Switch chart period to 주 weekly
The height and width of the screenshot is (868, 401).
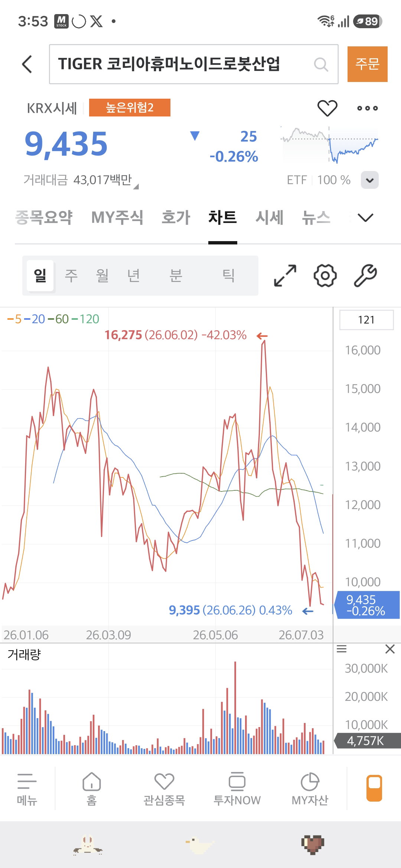[x=71, y=276]
